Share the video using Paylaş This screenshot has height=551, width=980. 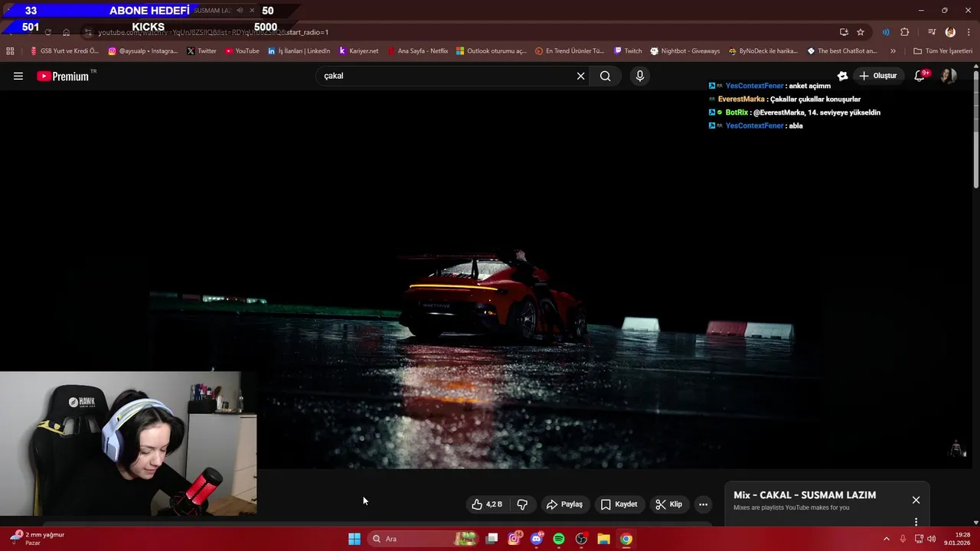tap(564, 504)
